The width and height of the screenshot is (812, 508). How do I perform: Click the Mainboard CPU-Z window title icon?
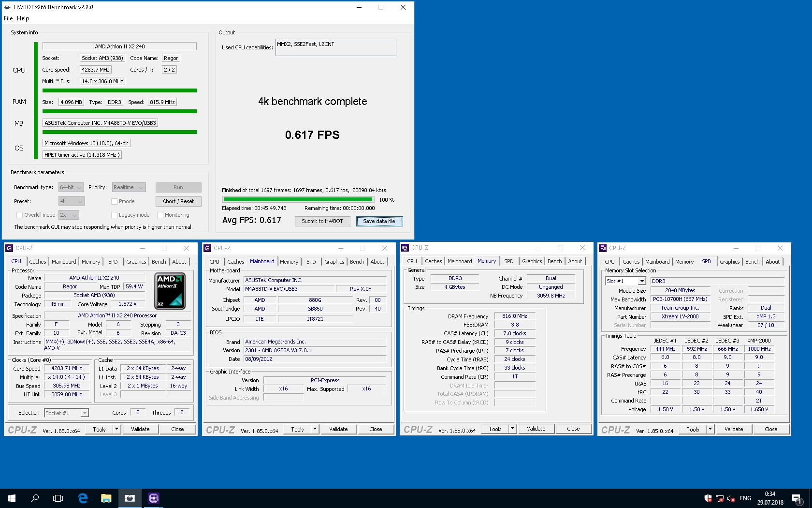[x=207, y=248]
